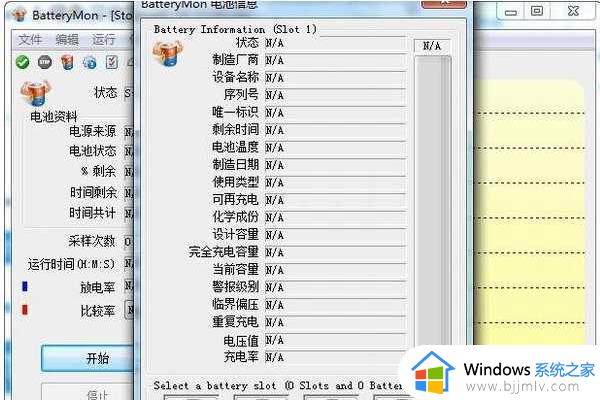Click the 剩余时间 value field
This screenshot has height=400, width=600.
[335, 130]
